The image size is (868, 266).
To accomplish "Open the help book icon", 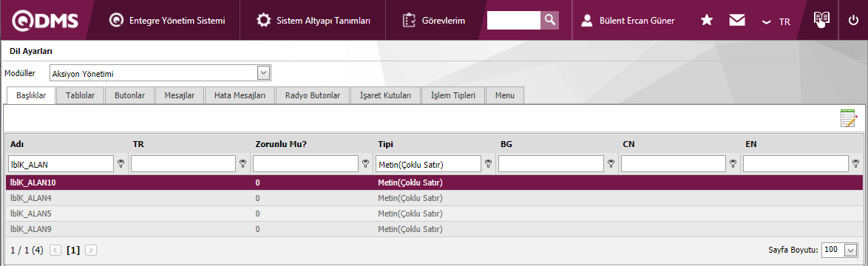I will click(x=821, y=20).
